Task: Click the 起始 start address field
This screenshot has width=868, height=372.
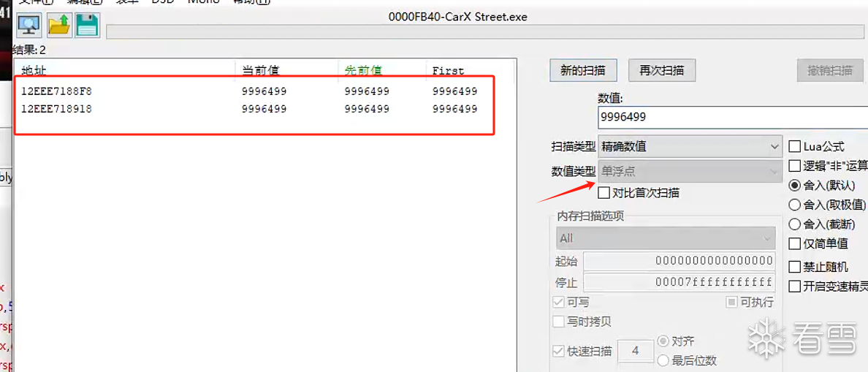Action: (679, 262)
